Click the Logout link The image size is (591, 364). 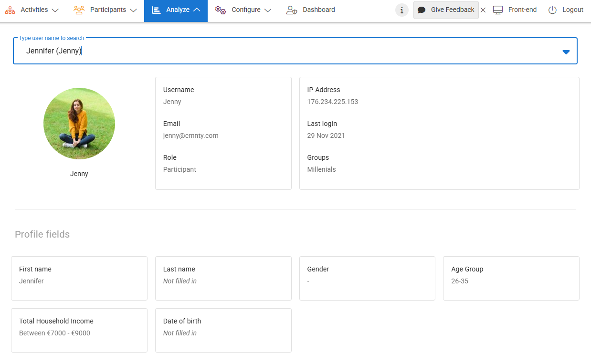[572, 10]
